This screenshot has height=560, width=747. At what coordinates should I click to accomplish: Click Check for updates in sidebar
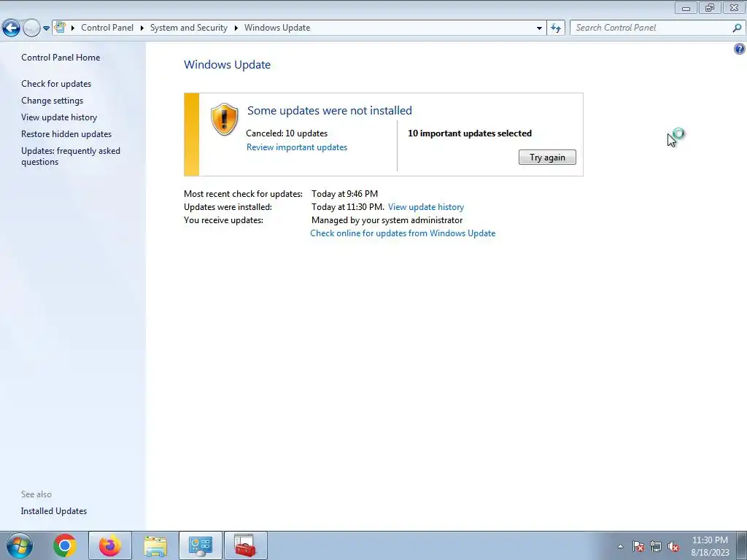[56, 83]
